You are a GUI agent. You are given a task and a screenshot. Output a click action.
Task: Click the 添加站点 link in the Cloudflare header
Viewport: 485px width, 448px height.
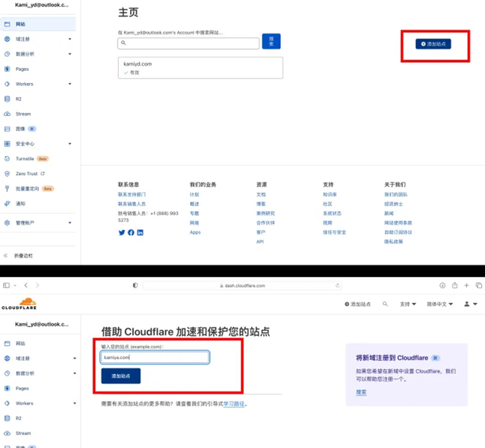(357, 305)
